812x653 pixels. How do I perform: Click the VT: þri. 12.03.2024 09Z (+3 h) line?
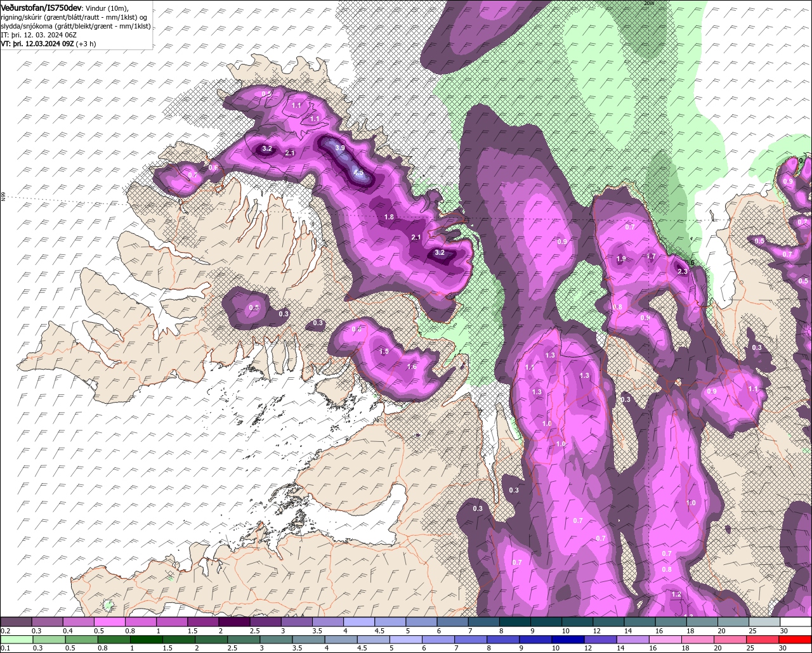click(x=49, y=44)
